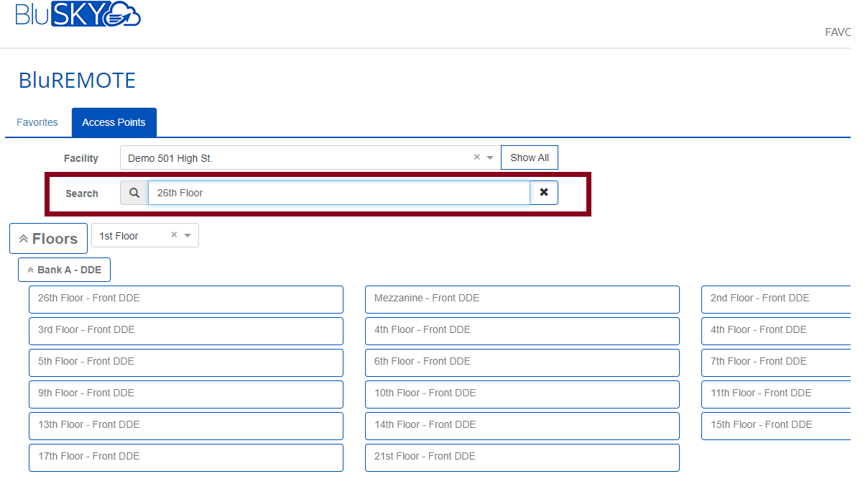
Task: Open 15th Floor - Front DDE
Action: (775, 426)
